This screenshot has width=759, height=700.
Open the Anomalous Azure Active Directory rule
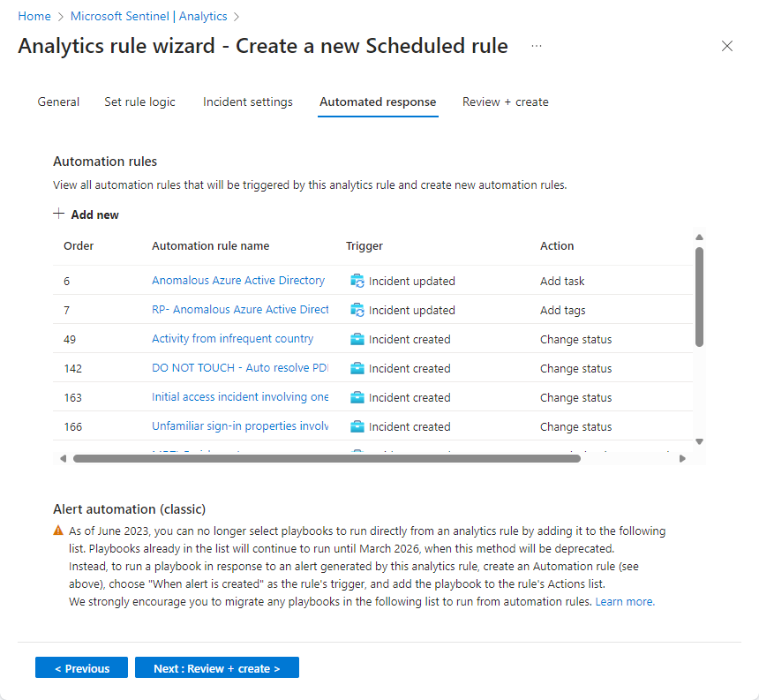pos(238,281)
